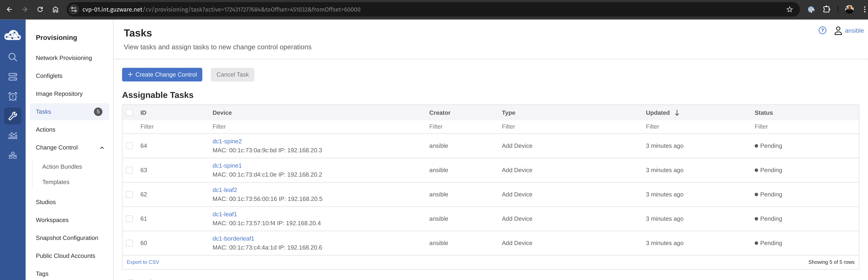
Task: Click Pending status of task 64
Action: click(768, 146)
